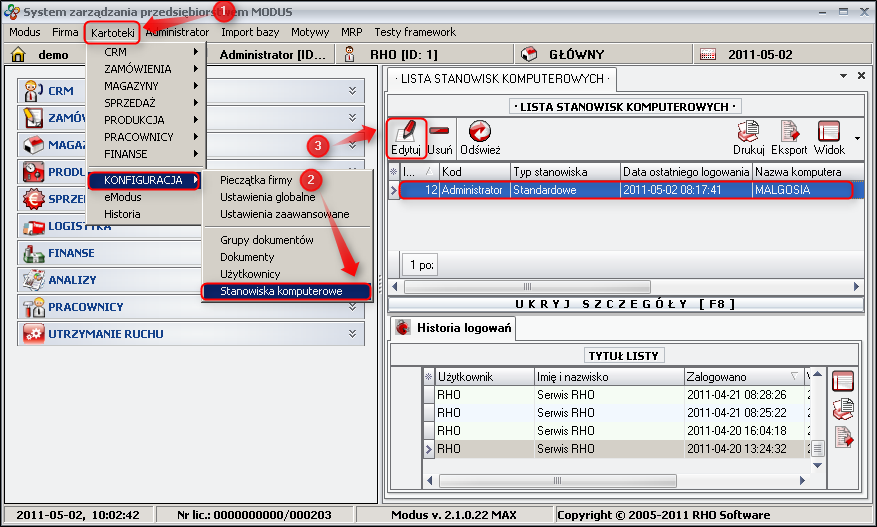
Task: Click the Widok view icon
Action: (829, 132)
